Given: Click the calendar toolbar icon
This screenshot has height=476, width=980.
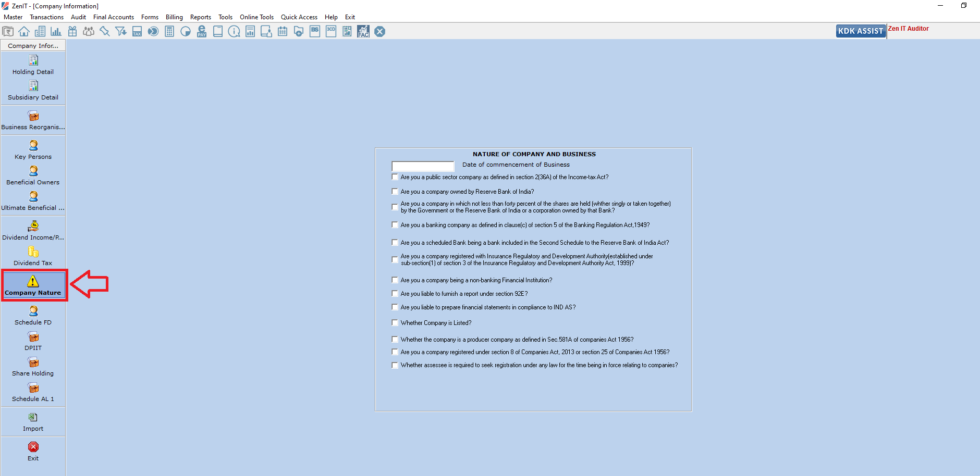Looking at the screenshot, I should tap(283, 31).
